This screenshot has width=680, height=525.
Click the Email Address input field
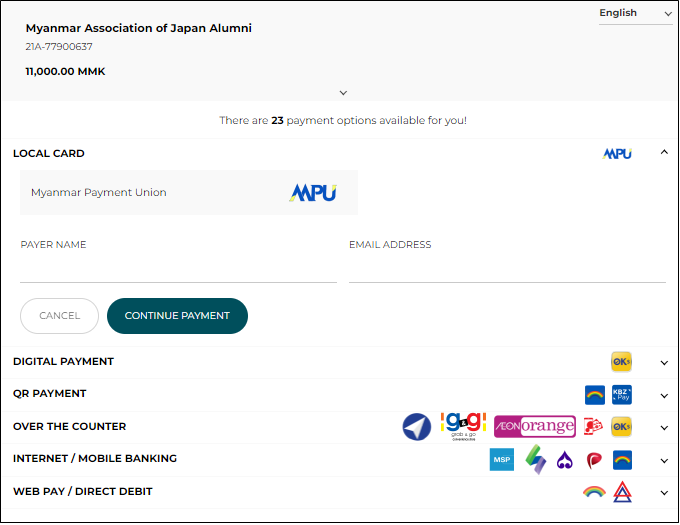(507, 270)
